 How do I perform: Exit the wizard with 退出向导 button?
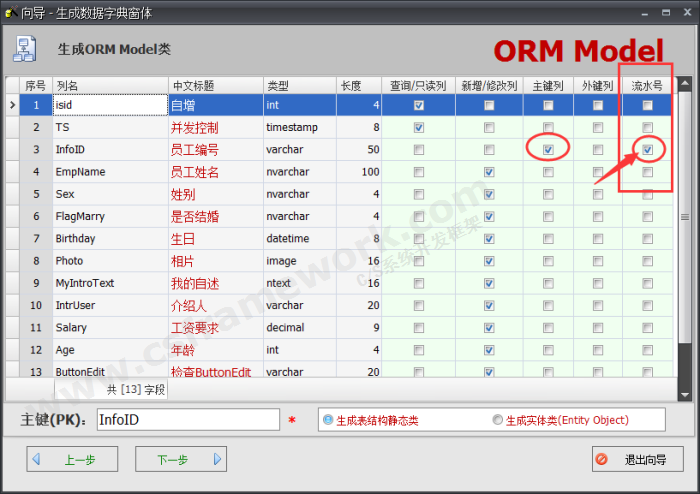(x=637, y=460)
